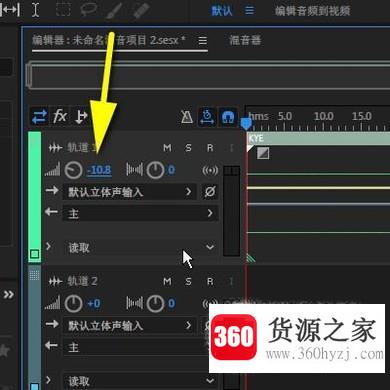Solo 轨道 1 with S button
Viewport: 390px width, 390px height.
coord(189,148)
